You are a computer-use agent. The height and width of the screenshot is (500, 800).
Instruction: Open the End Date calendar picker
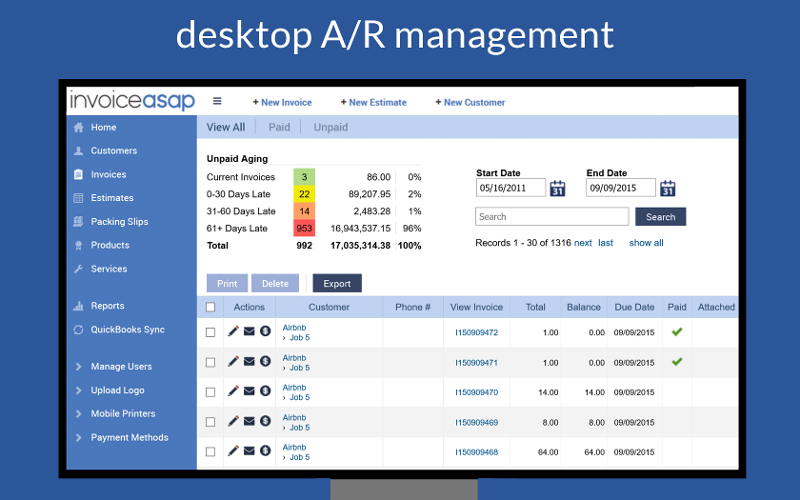668,188
